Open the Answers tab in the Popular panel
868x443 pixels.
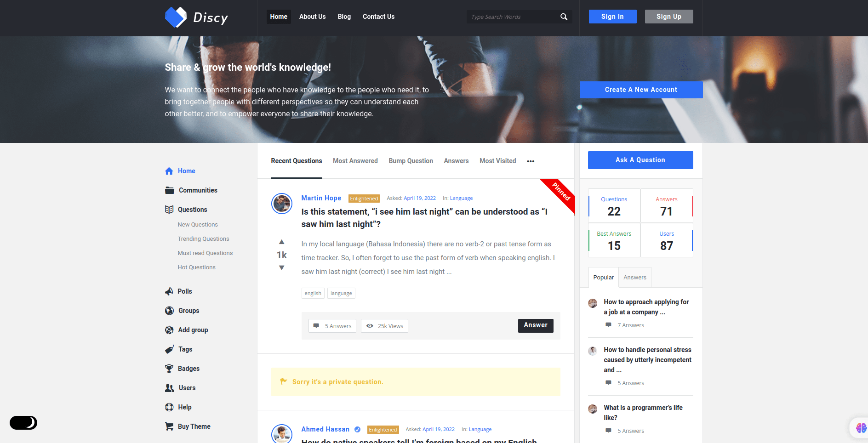(x=634, y=277)
